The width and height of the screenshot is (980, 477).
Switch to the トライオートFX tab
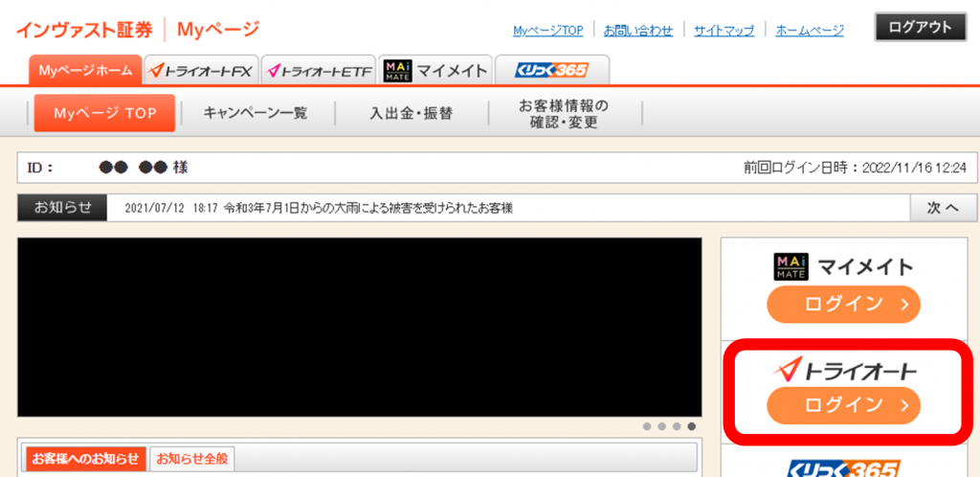pyautogui.click(x=201, y=71)
